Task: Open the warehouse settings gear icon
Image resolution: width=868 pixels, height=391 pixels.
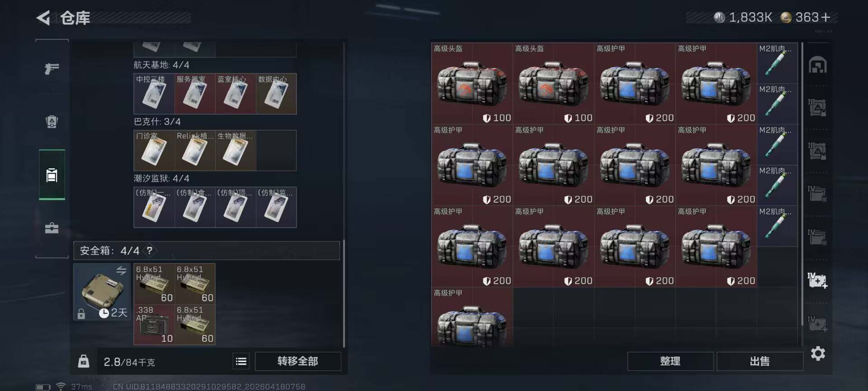Action: point(818,353)
